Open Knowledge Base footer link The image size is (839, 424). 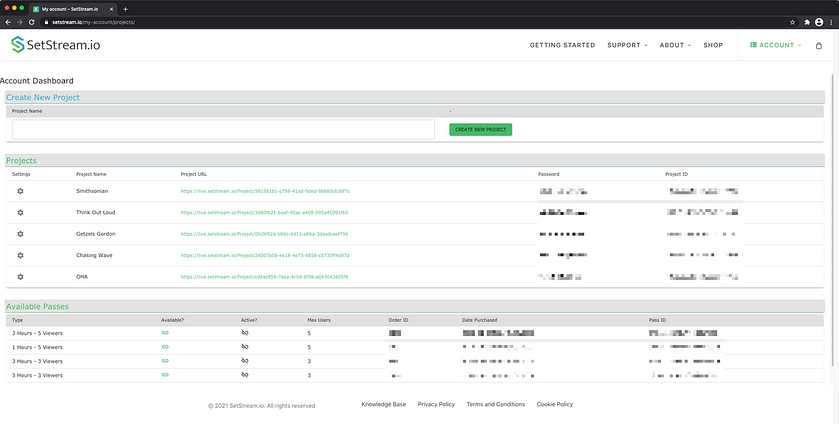point(384,404)
